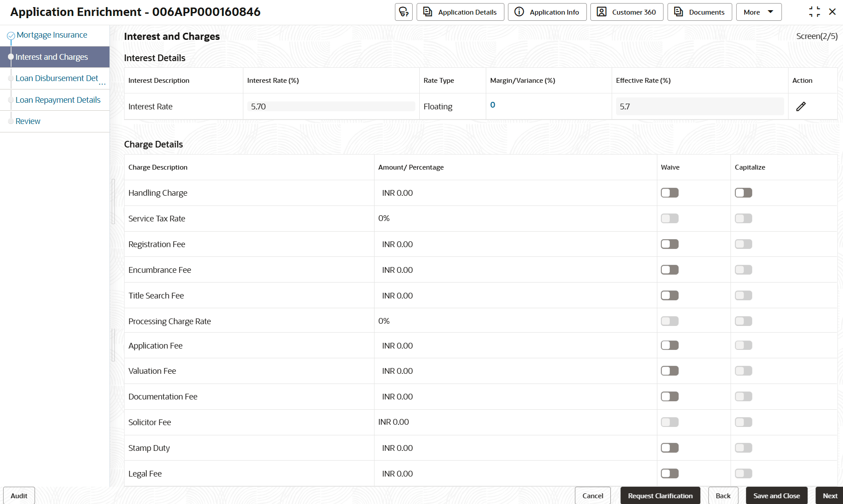Open the Review step in sidebar
This screenshot has width=843, height=504.
coord(28,121)
